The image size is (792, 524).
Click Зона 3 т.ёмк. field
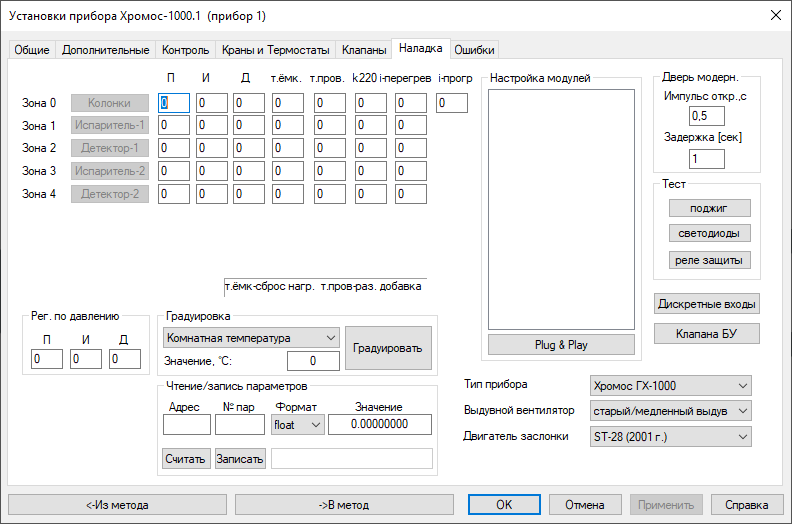(x=288, y=171)
